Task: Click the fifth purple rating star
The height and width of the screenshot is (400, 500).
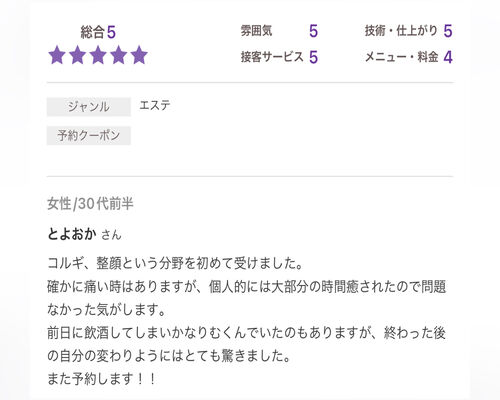Action: (139, 55)
